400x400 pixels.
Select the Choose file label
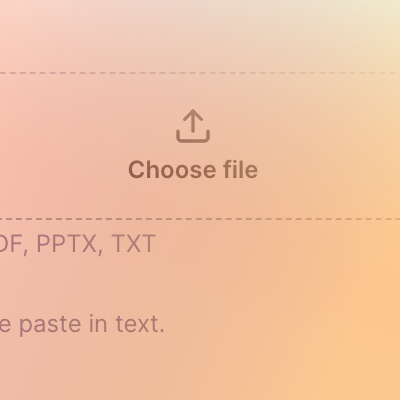point(193,170)
